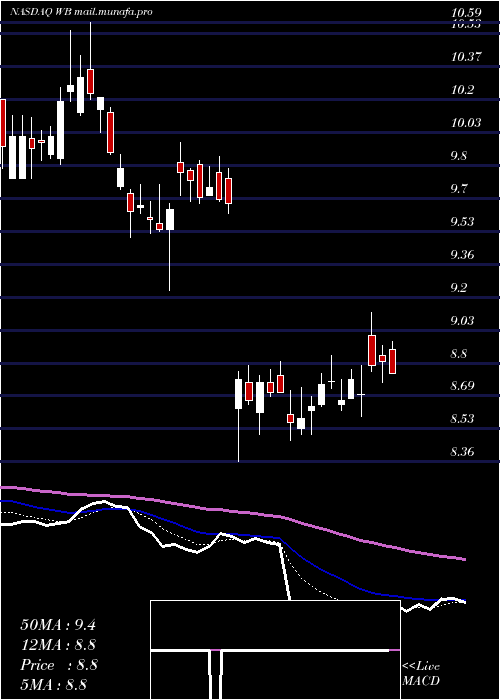Click the 10.2 price axis label
Screen dimensions: 500x700
462,90
